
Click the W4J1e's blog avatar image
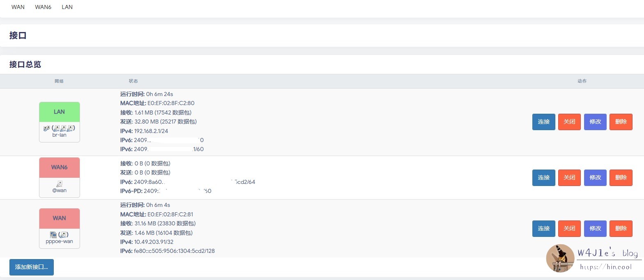(x=560, y=258)
